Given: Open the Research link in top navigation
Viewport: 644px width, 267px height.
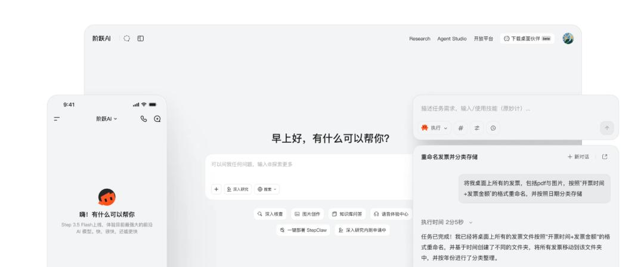Looking at the screenshot, I should click(x=420, y=39).
